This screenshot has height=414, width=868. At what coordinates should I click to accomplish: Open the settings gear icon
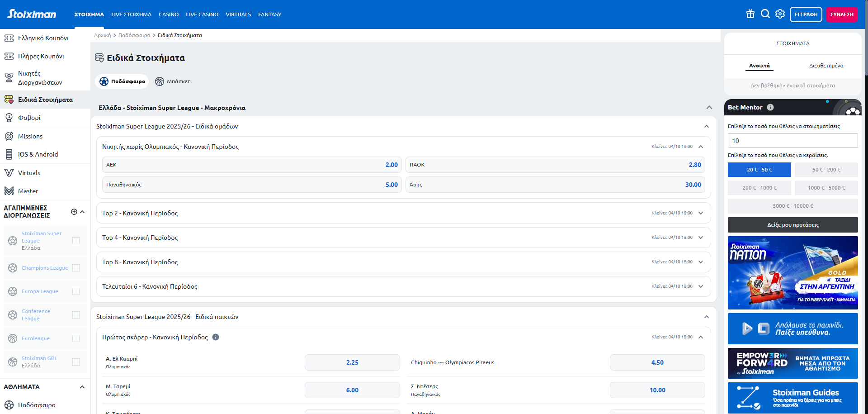click(x=780, y=14)
